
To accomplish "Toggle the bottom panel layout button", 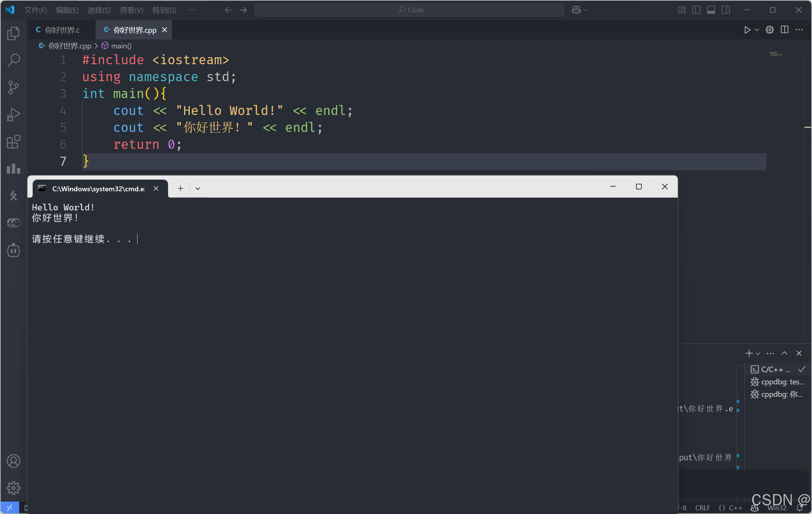I will pos(711,10).
